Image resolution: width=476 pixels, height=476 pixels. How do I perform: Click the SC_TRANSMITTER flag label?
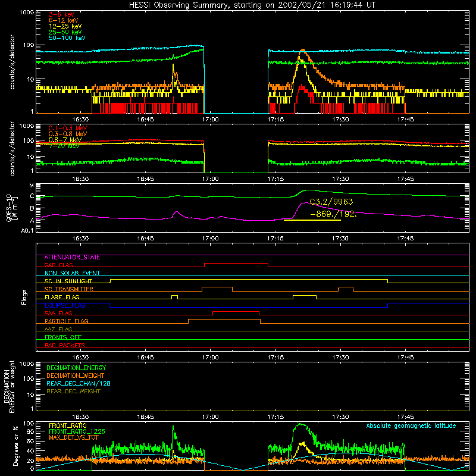tap(68, 289)
